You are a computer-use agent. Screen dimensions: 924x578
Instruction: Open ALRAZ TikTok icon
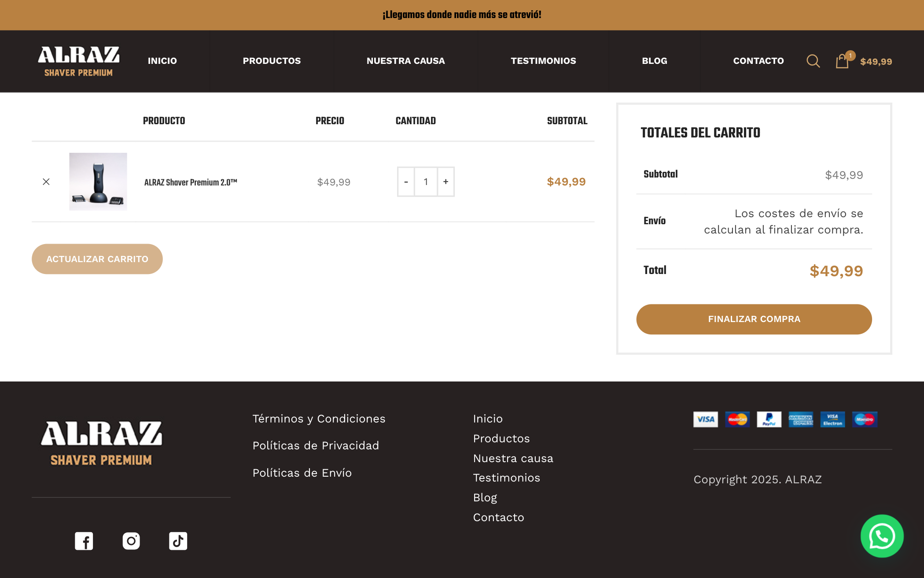coord(178,541)
